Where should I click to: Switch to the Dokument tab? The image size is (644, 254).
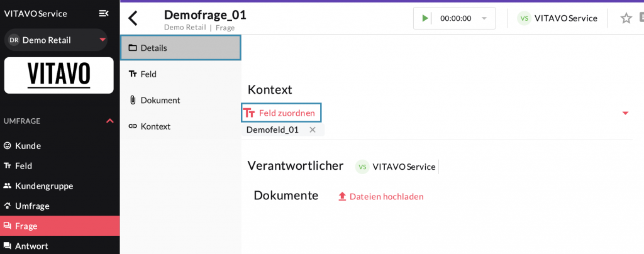(x=160, y=100)
